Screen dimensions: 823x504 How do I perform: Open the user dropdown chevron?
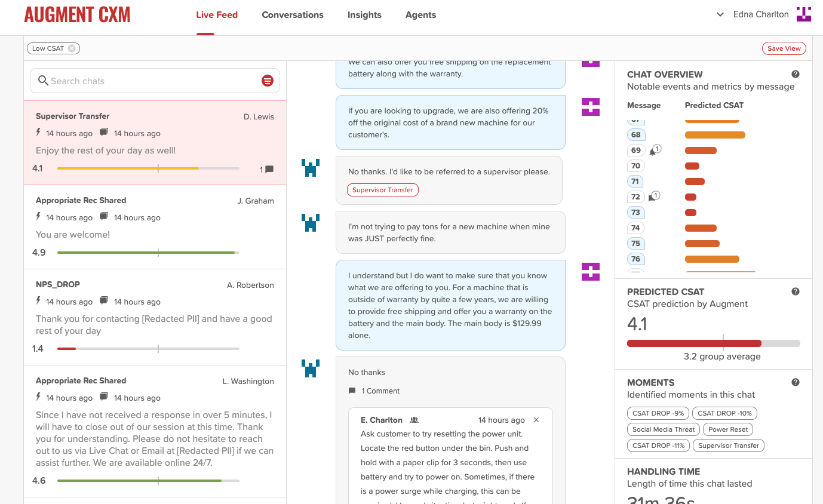(x=720, y=14)
